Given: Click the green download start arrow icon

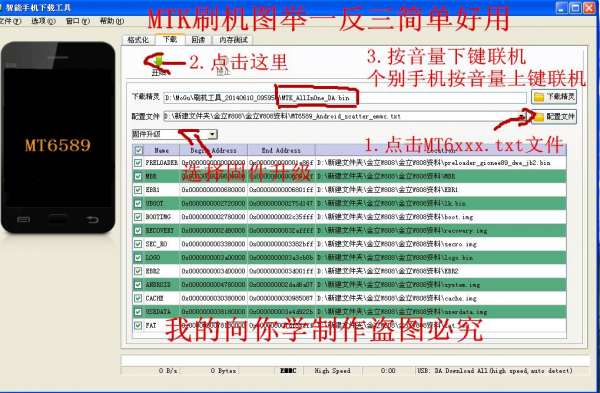Looking at the screenshot, I should point(158,61).
